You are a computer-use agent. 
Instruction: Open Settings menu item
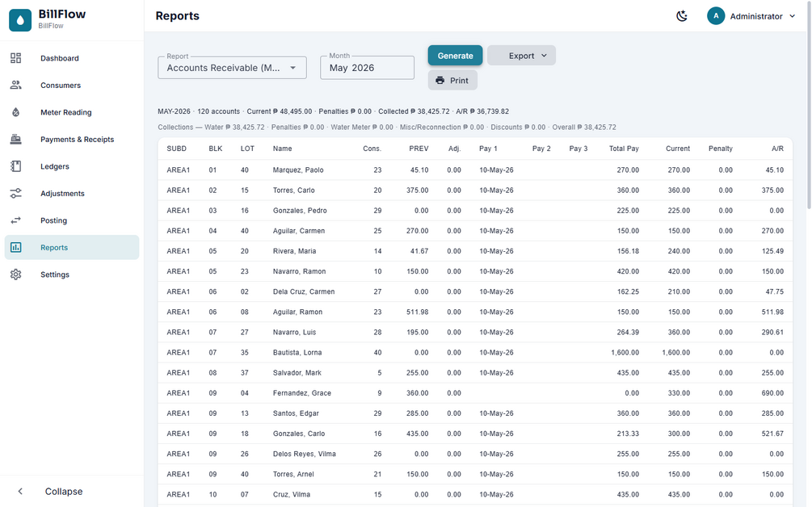pyautogui.click(x=72, y=274)
